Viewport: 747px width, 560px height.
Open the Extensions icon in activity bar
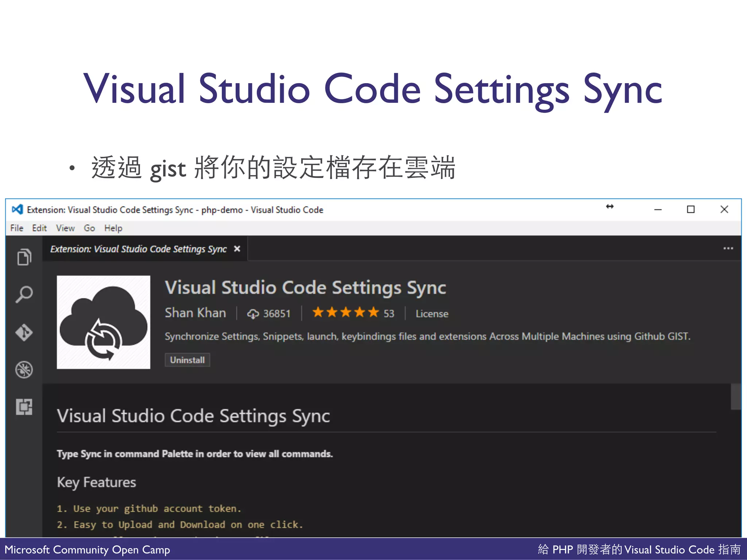24,407
